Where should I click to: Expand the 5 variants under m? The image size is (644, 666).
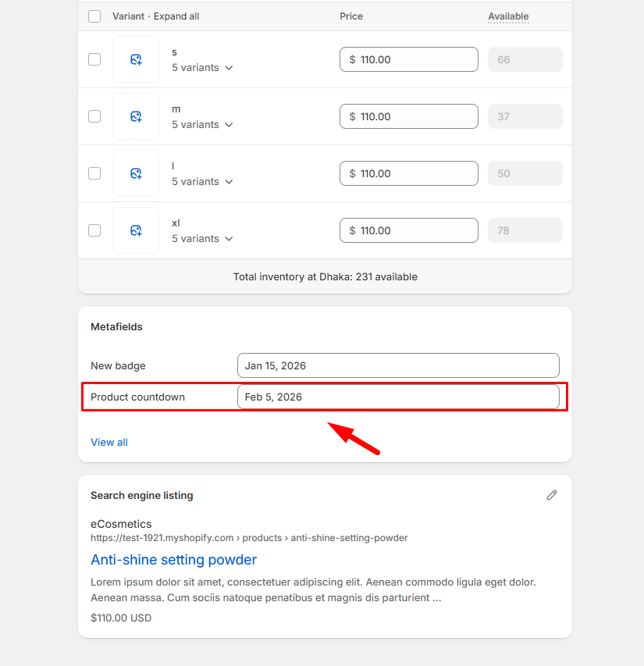[x=202, y=124]
